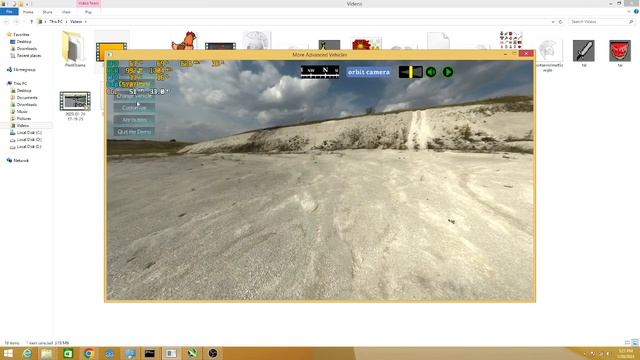640x360 pixels.
Task: Switch to details view in Explorer
Action: 627,342
